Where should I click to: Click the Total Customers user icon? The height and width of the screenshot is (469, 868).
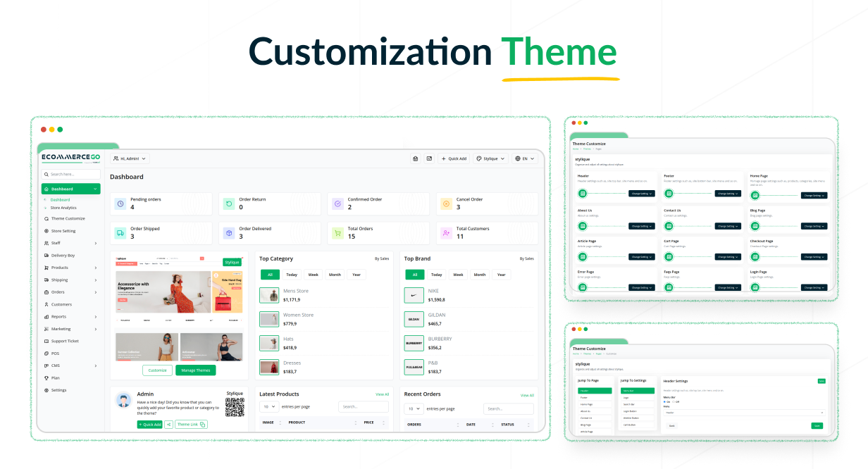coord(446,233)
